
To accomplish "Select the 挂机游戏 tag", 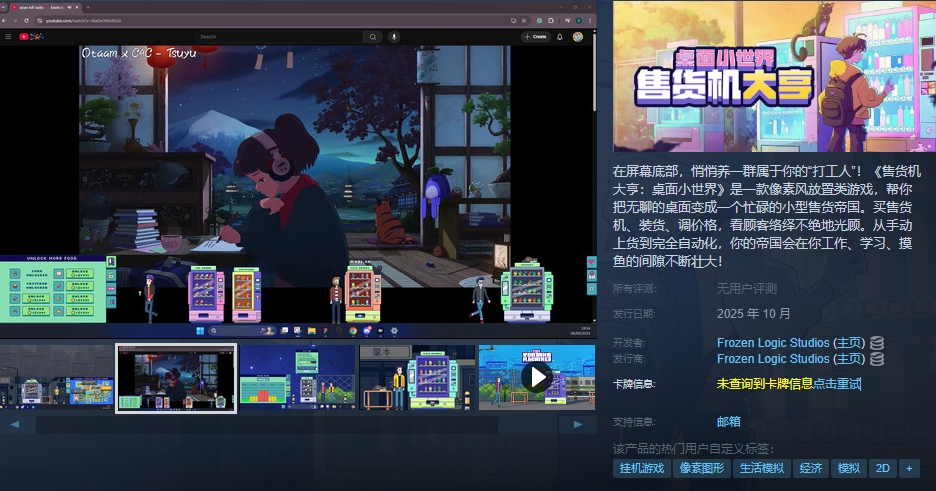I will tap(641, 468).
